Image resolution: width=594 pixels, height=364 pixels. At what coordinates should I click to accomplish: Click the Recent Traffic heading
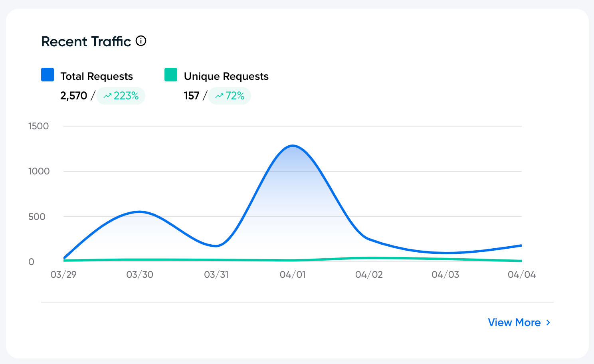86,42
